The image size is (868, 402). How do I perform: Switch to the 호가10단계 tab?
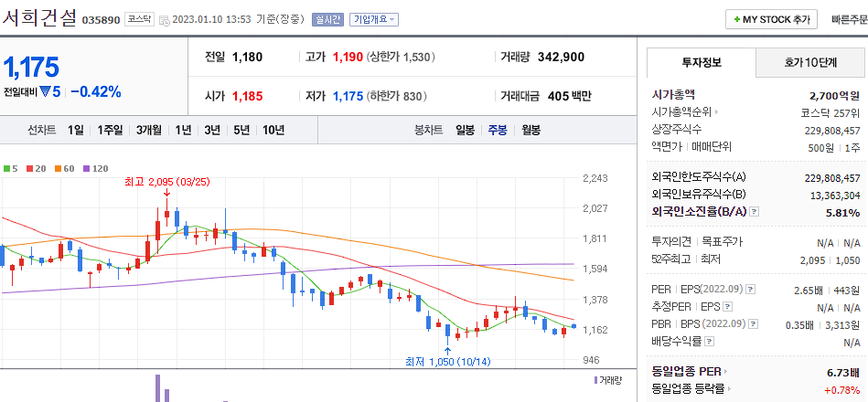[x=810, y=62]
